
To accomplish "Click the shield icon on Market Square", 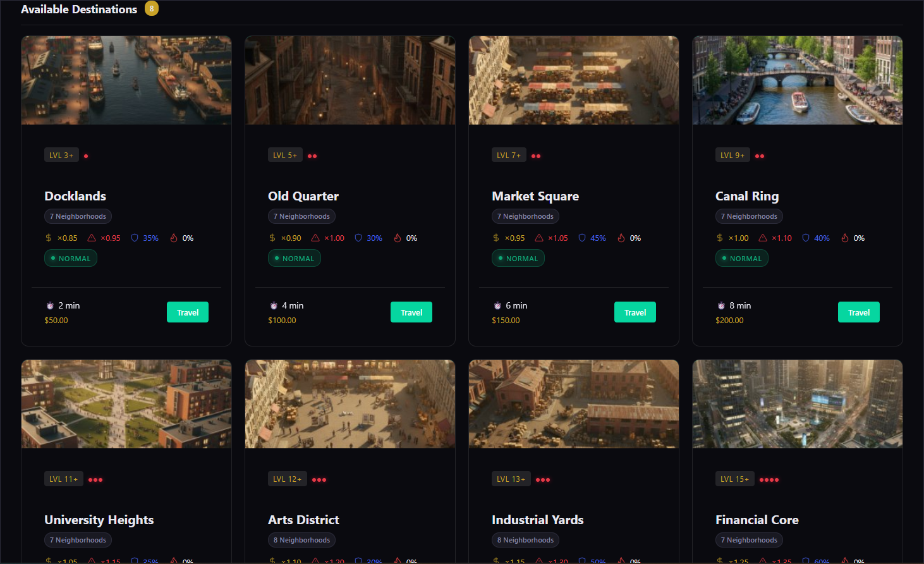I will [x=582, y=238].
